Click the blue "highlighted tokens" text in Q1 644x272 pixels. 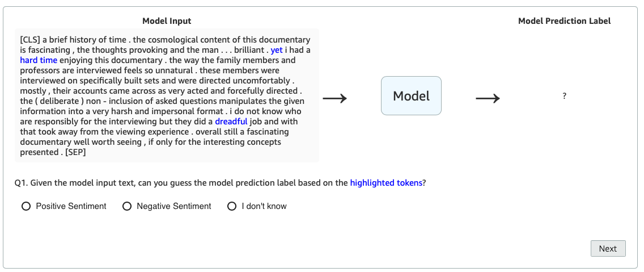386,183
